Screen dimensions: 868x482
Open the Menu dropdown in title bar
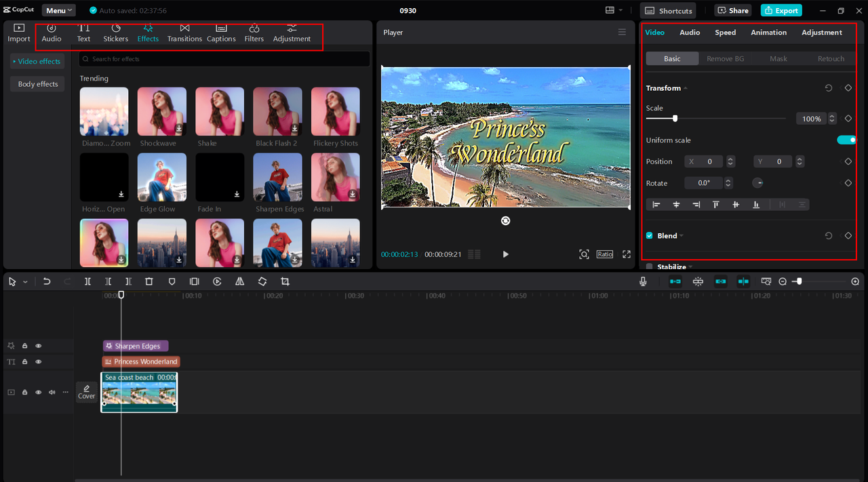(x=60, y=10)
